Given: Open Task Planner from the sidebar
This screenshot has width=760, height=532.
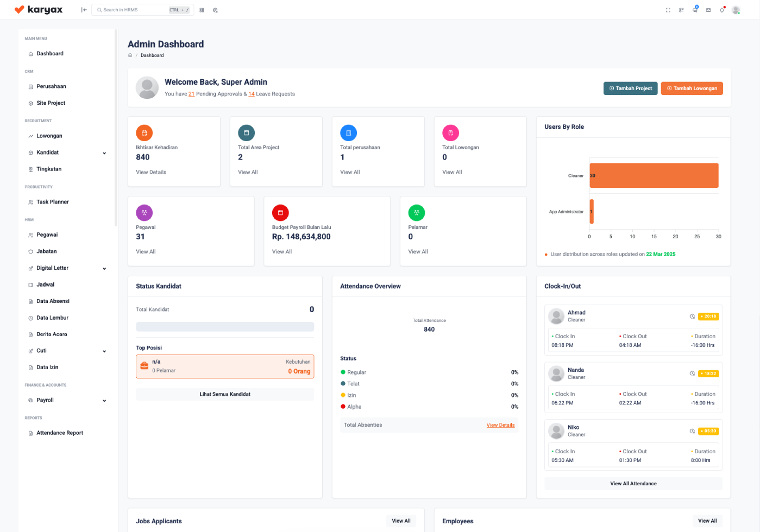Looking at the screenshot, I should pyautogui.click(x=52, y=201).
